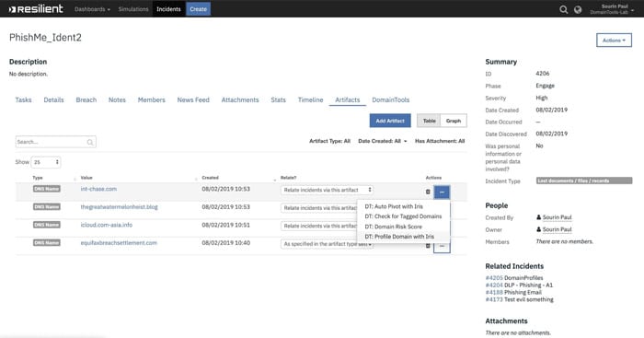Screen dimensions: 644x338
Task: Open the int-chase.com artifact link
Action: point(98,189)
